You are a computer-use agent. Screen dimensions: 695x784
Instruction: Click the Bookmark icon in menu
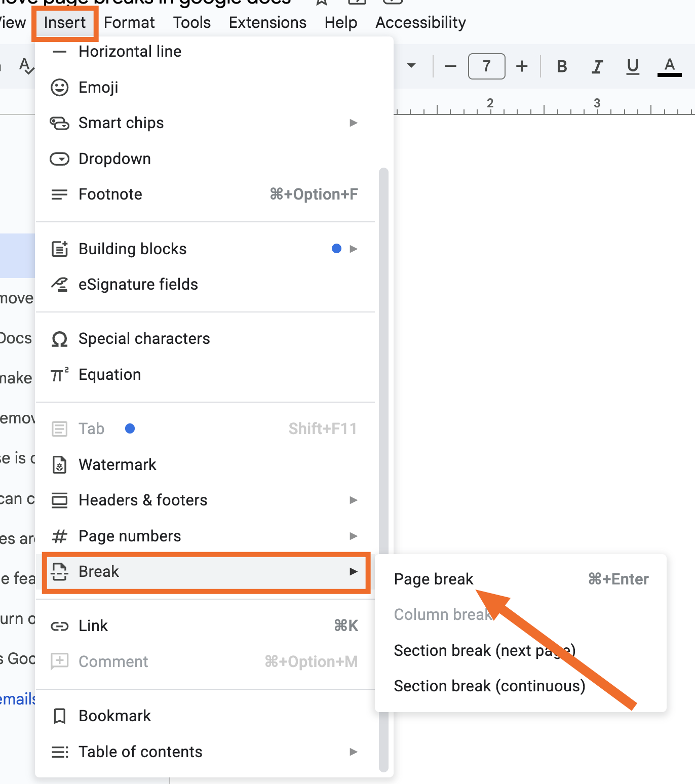[59, 716]
